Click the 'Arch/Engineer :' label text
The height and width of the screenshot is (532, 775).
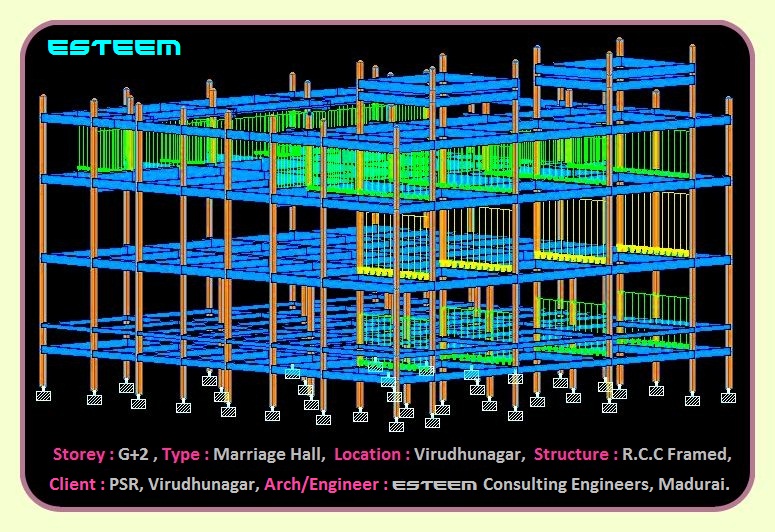point(326,484)
